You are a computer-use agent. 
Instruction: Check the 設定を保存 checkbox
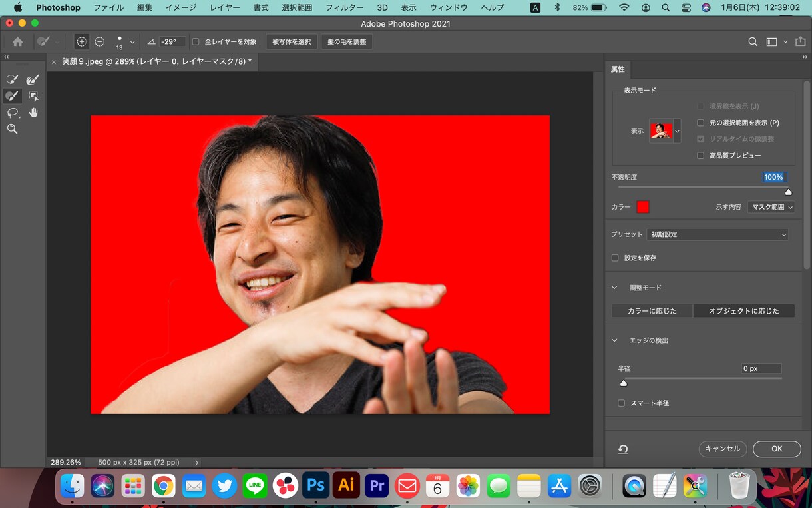[x=615, y=258]
